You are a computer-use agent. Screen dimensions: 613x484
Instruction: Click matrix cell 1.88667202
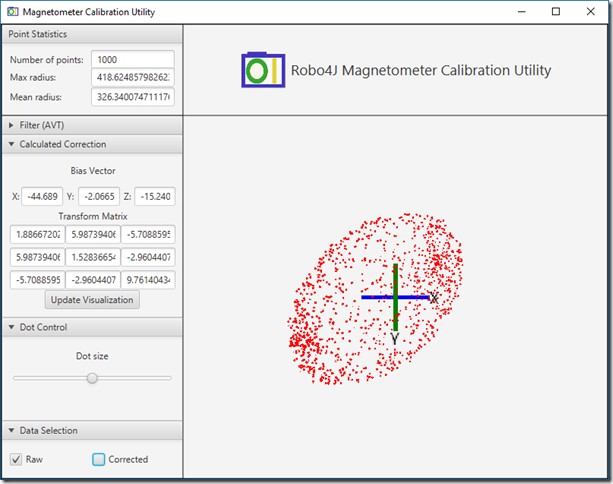click(38, 235)
